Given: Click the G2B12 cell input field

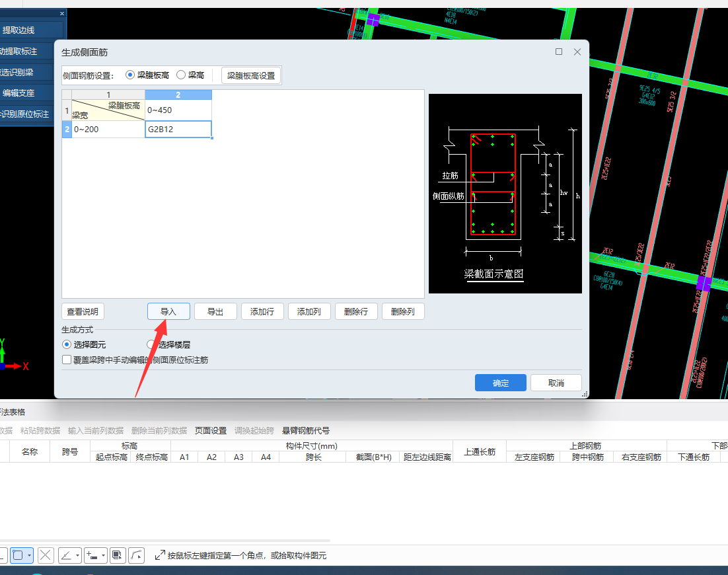Looking at the screenshot, I should (x=178, y=129).
